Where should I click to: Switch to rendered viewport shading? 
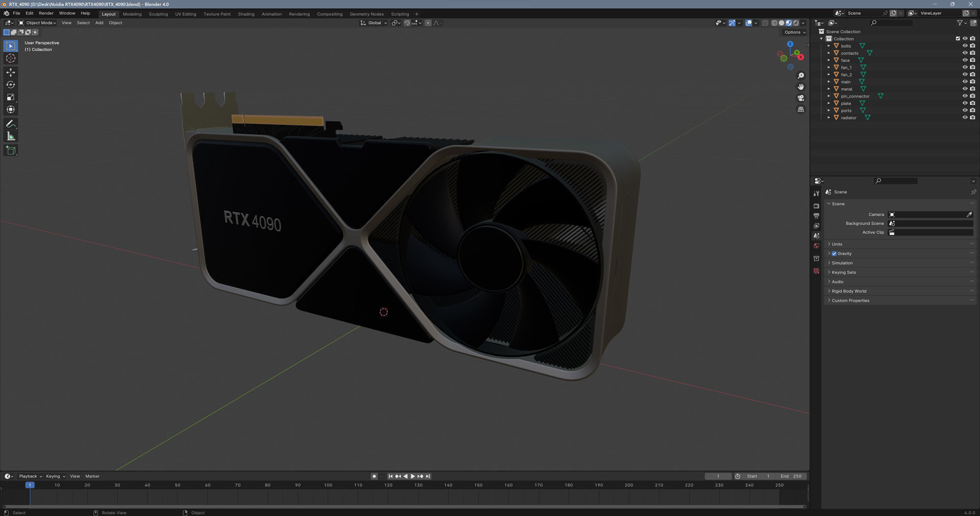[x=796, y=23]
